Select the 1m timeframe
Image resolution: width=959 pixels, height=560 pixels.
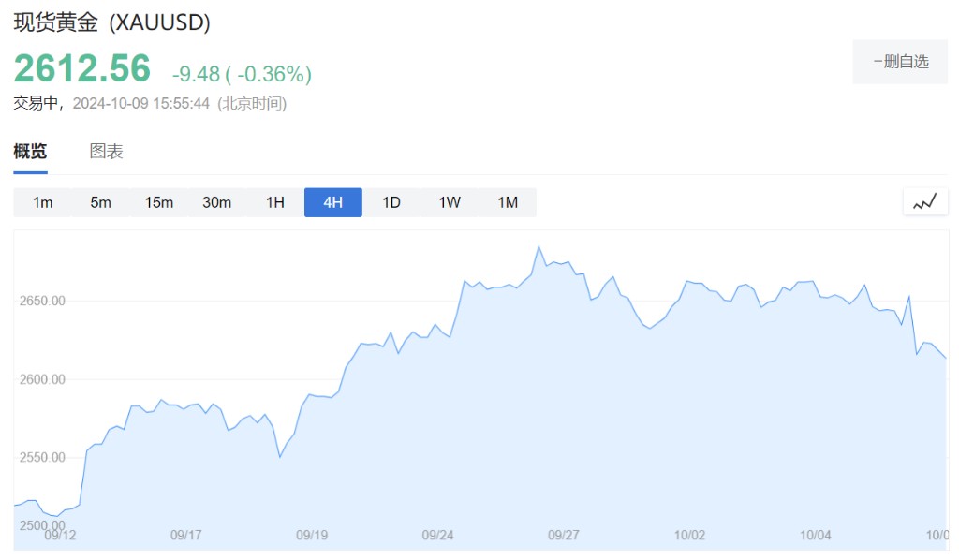43,202
